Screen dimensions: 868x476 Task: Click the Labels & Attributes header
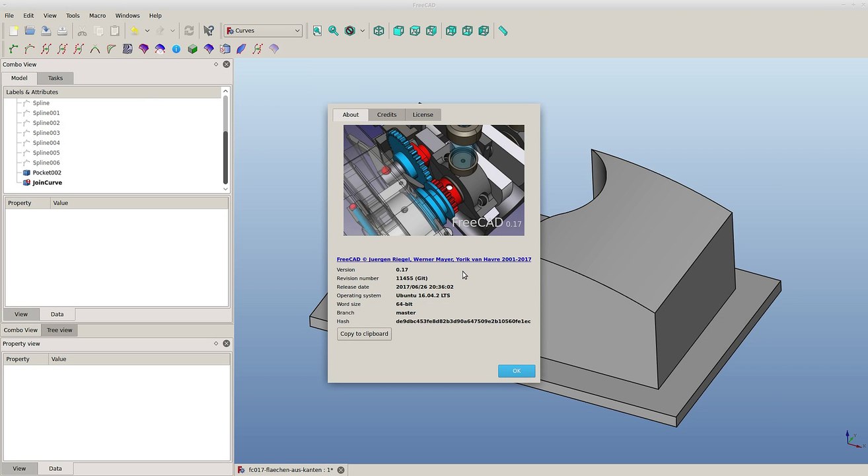coord(112,92)
